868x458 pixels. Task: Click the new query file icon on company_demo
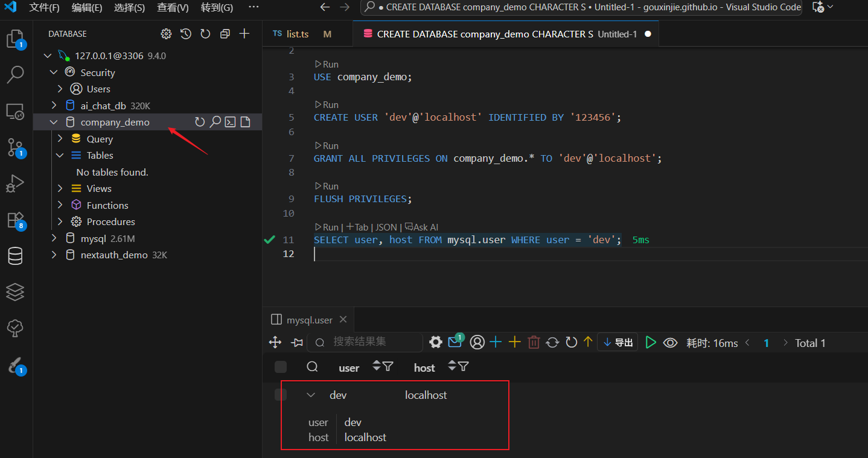coord(245,121)
